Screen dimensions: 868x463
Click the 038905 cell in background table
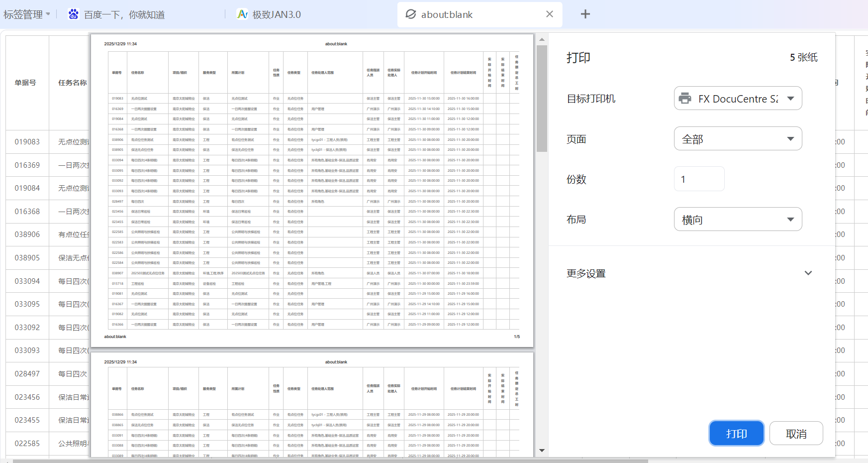(27, 258)
